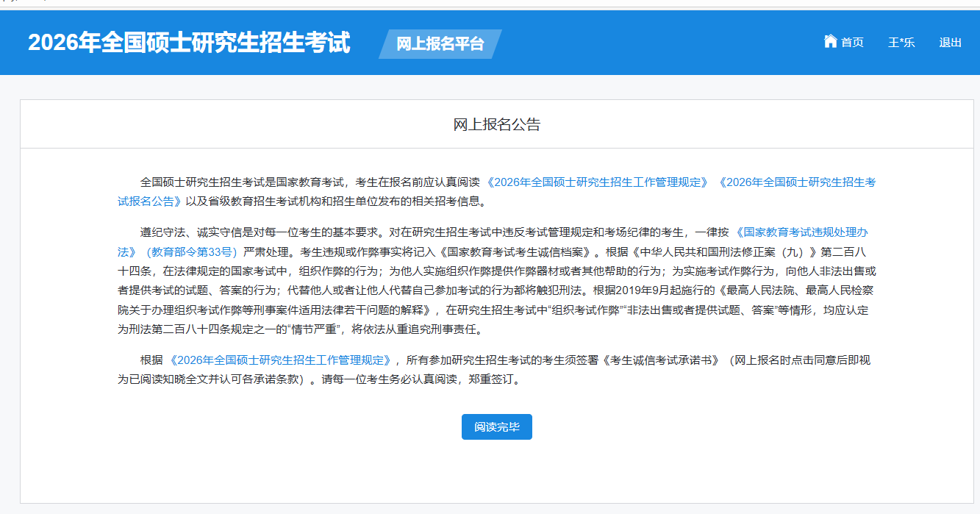Click the 网上报名平台 badge in the header
The image size is (980, 514).
tap(440, 43)
